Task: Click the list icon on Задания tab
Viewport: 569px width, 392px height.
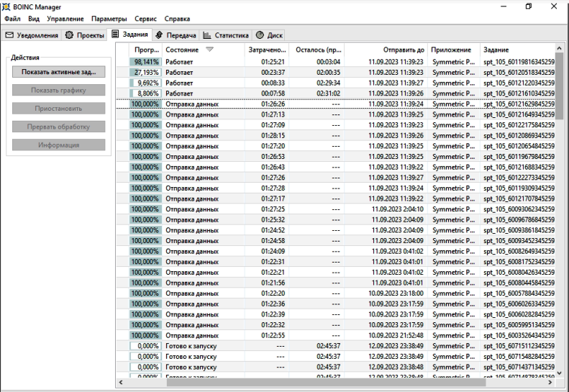Action: point(115,34)
